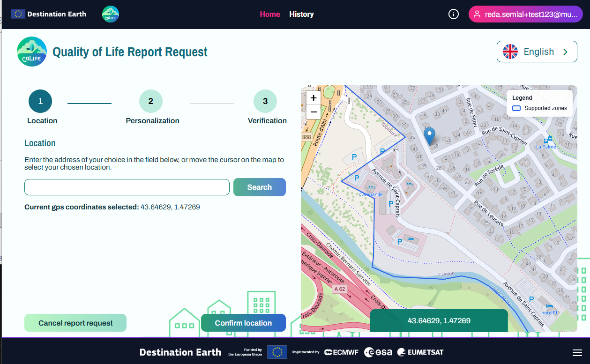Click the hotelF1 parking icon on map

coord(531,299)
